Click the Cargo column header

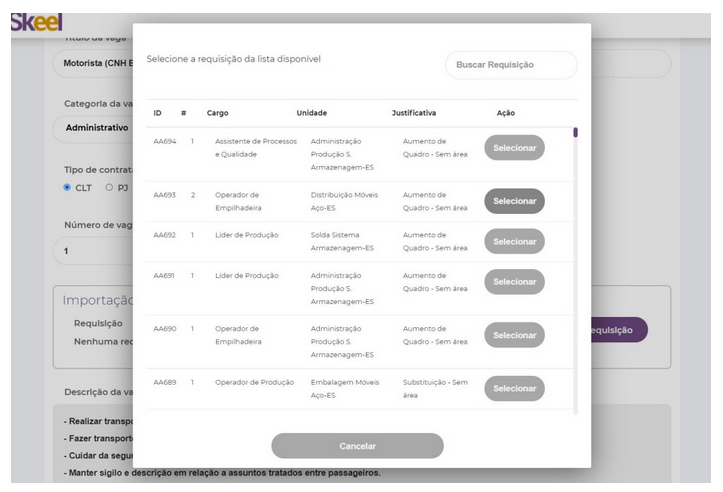(217, 113)
